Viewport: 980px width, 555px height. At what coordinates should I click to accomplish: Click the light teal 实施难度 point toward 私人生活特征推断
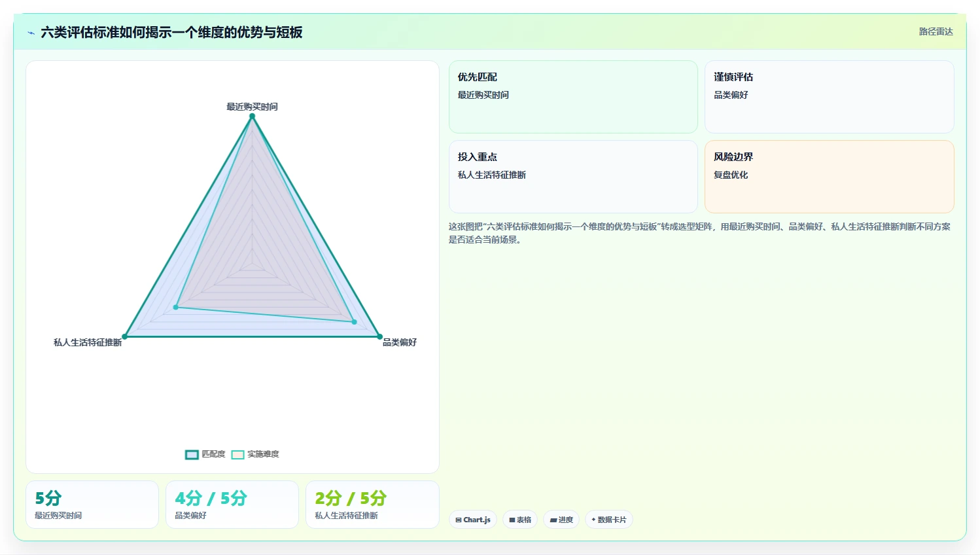[x=175, y=307]
